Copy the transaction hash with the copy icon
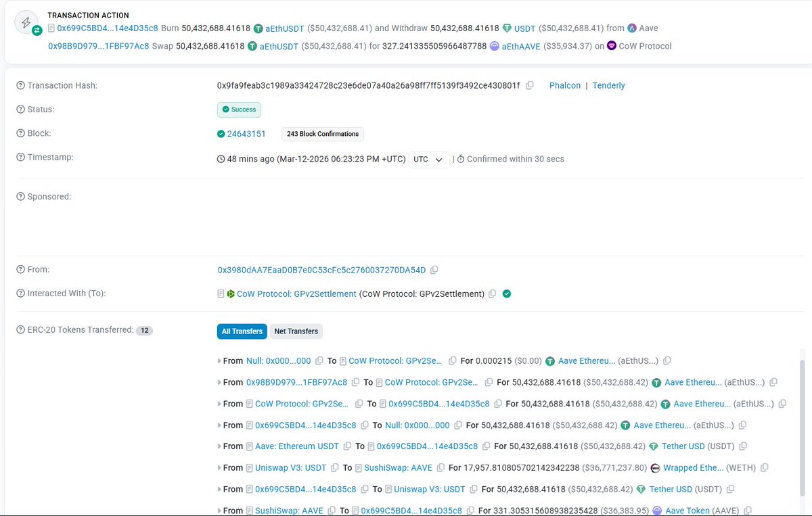Image resolution: width=812 pixels, height=516 pixels. point(530,86)
